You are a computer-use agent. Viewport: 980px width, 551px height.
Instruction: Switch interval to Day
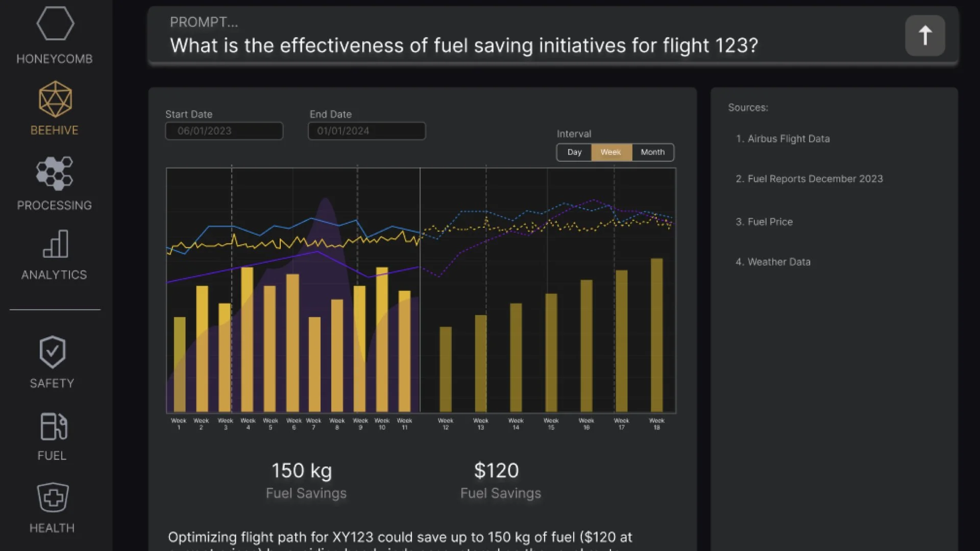coord(574,152)
